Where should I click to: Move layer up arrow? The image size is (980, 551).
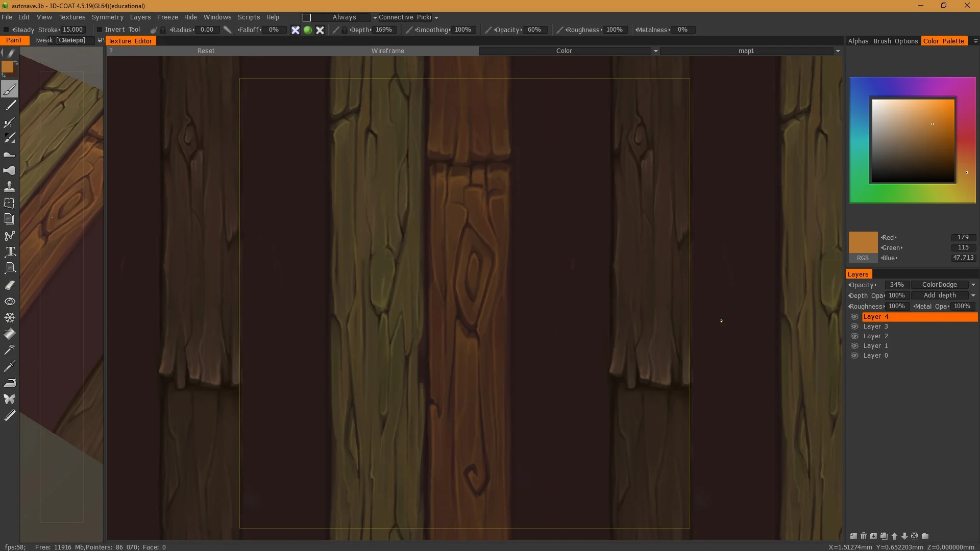[894, 536]
